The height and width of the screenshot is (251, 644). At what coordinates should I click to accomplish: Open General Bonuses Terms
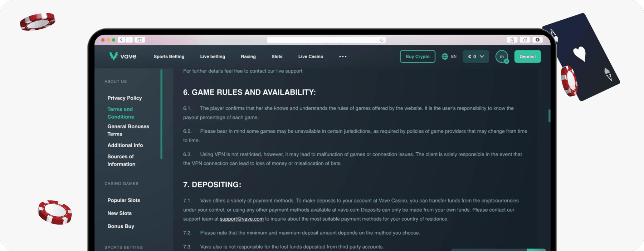(x=128, y=130)
